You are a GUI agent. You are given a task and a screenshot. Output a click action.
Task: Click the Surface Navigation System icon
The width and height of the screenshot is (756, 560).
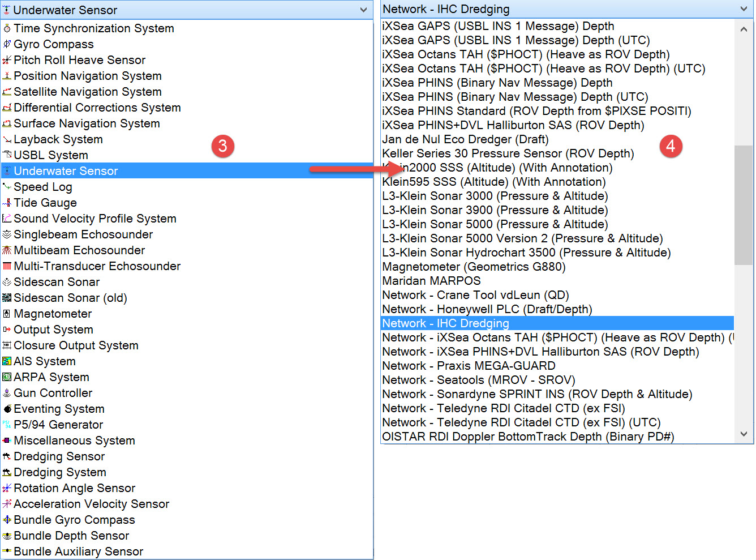click(x=7, y=123)
